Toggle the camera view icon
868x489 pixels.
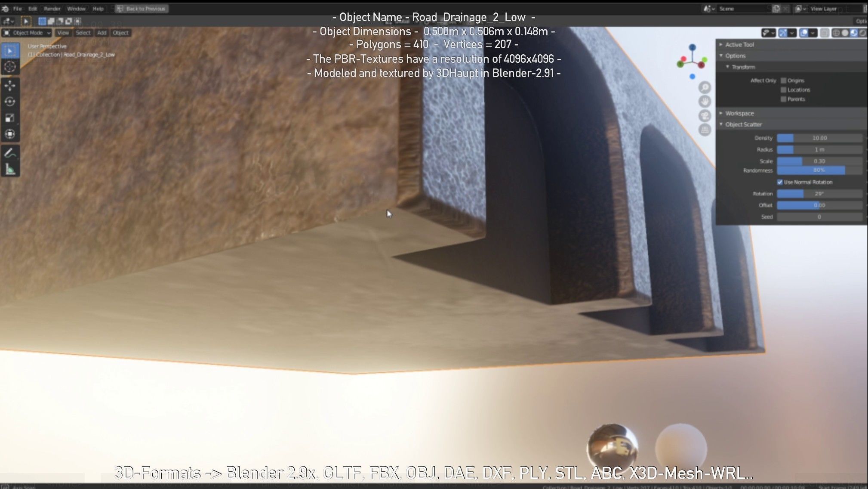(x=705, y=116)
